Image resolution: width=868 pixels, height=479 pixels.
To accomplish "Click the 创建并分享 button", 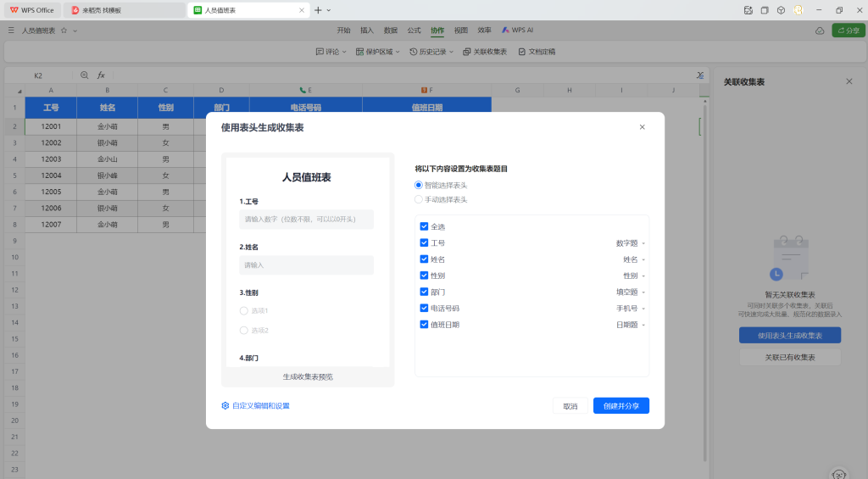I will pyautogui.click(x=621, y=406).
